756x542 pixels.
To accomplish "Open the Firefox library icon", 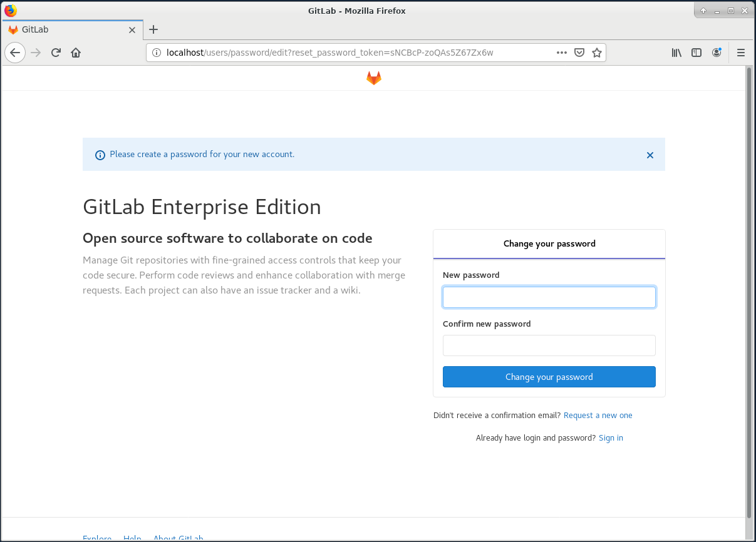I will tap(676, 53).
